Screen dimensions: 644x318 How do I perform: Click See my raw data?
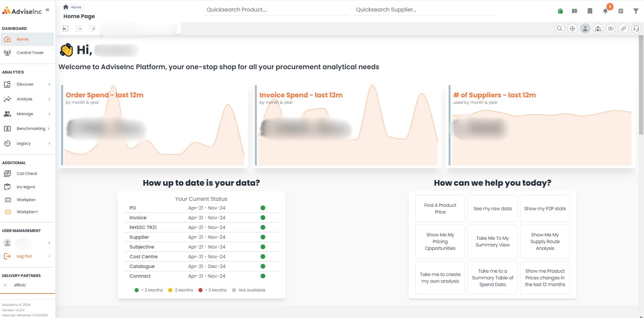pos(492,209)
